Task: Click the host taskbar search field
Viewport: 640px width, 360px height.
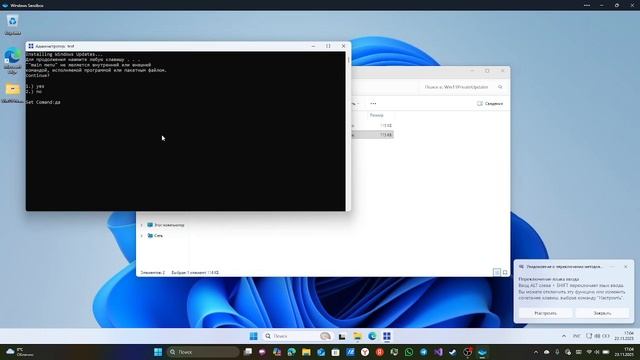Action: [203, 352]
